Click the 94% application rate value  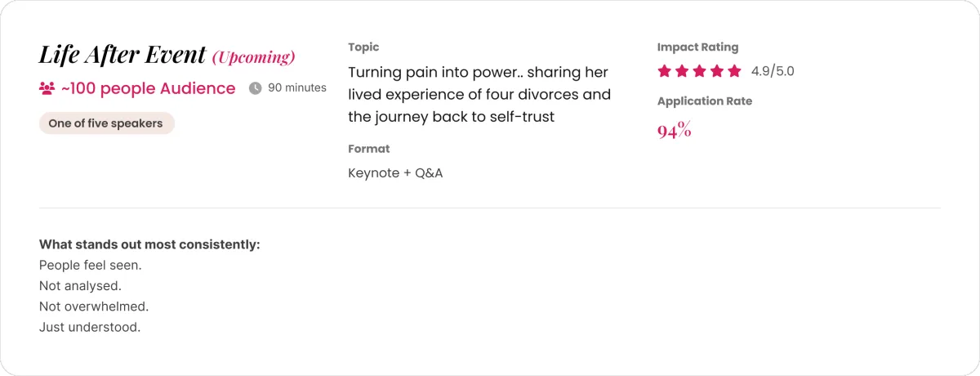pyautogui.click(x=674, y=130)
